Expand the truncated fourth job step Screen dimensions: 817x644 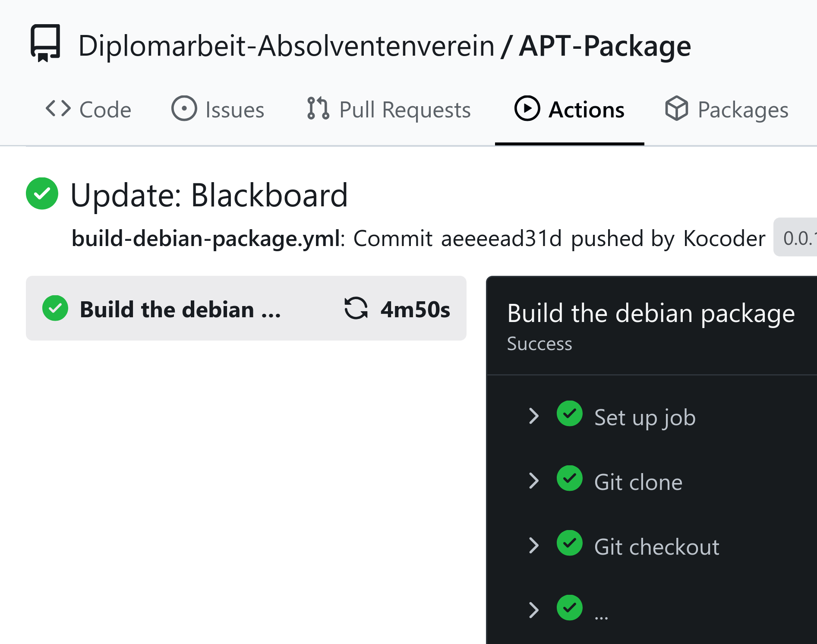click(x=534, y=610)
